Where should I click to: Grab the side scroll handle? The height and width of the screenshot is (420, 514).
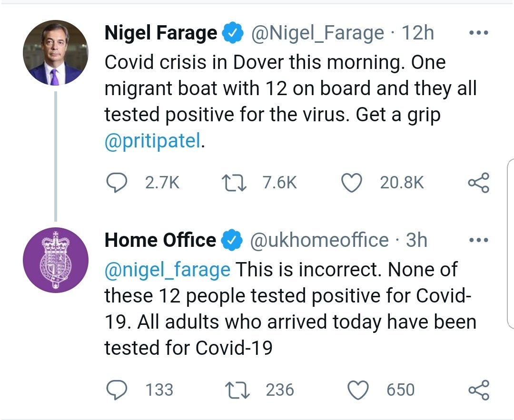click(510, 243)
